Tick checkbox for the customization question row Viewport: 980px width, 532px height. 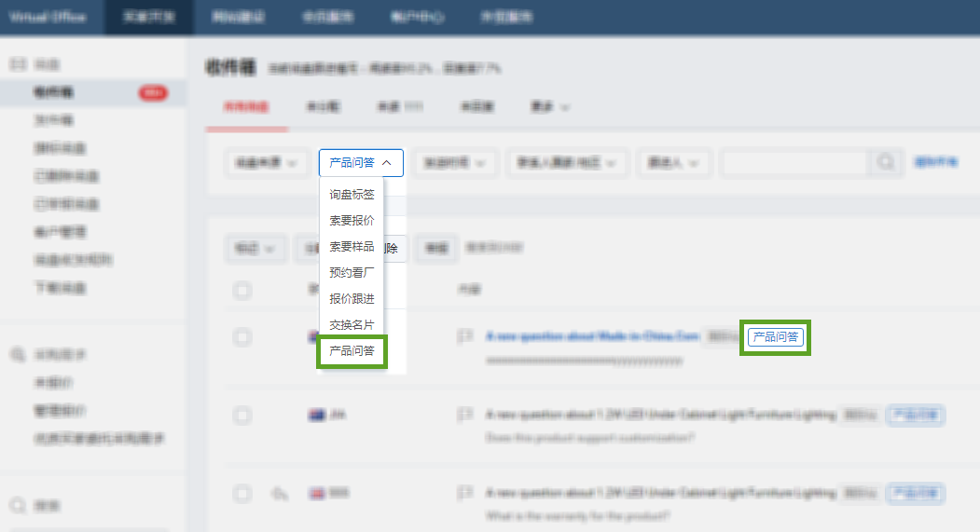point(242,416)
